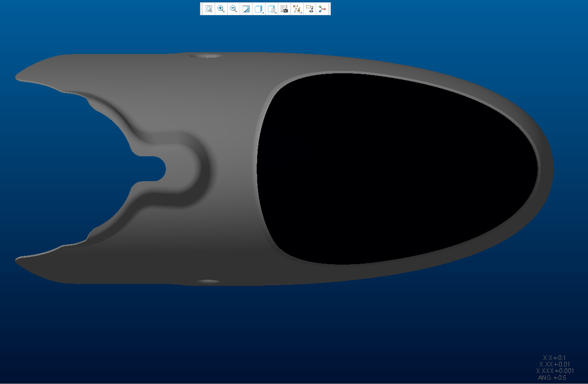
Task: Select the small hole on the model's top edge
Action: click(206, 56)
